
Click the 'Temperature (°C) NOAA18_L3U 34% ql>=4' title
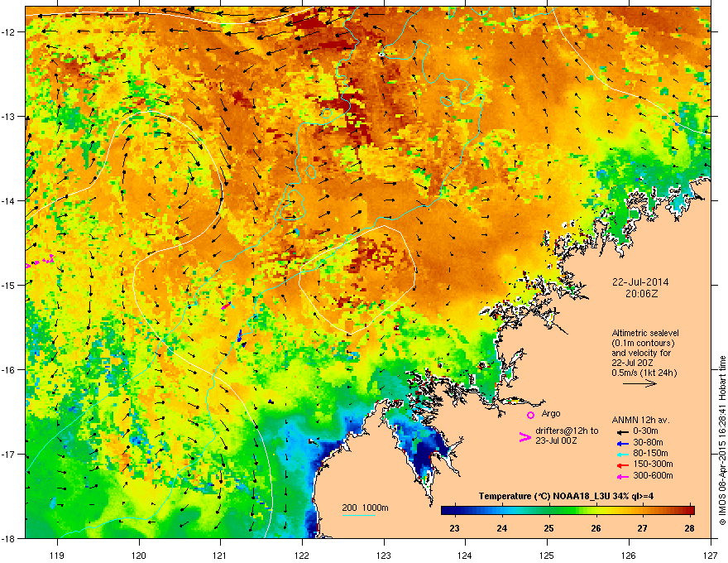[x=566, y=497]
